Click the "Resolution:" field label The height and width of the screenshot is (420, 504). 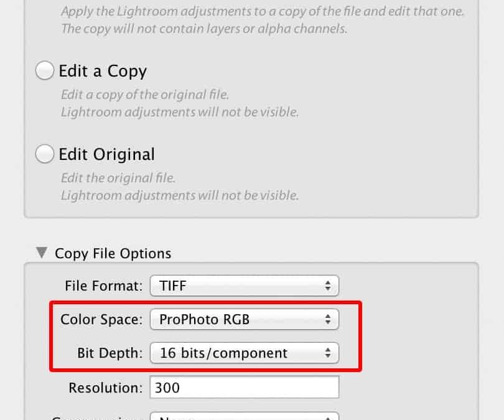[106, 388]
